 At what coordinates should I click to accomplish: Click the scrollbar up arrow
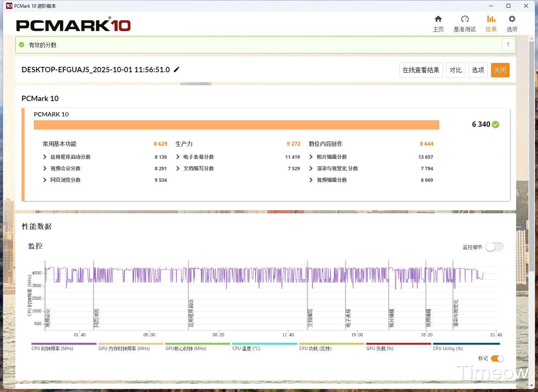[x=532, y=38]
